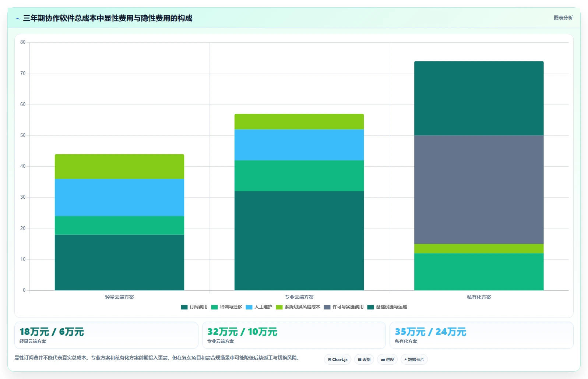
Task: Select the 数据卡片 tag chip
Action: 414,359
